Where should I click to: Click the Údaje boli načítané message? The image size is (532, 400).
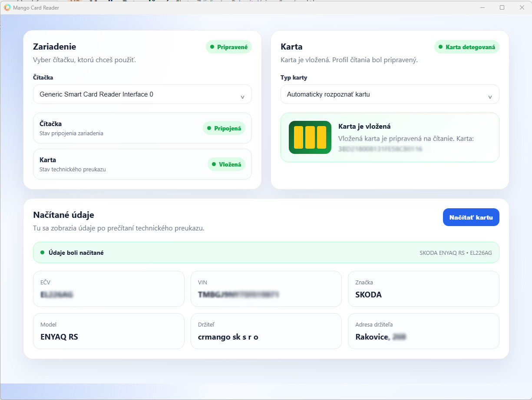76,253
